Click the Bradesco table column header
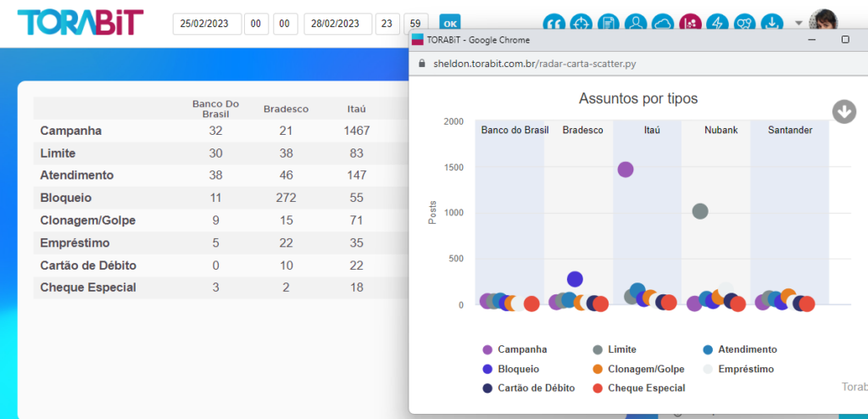This screenshot has width=868, height=419. [286, 109]
